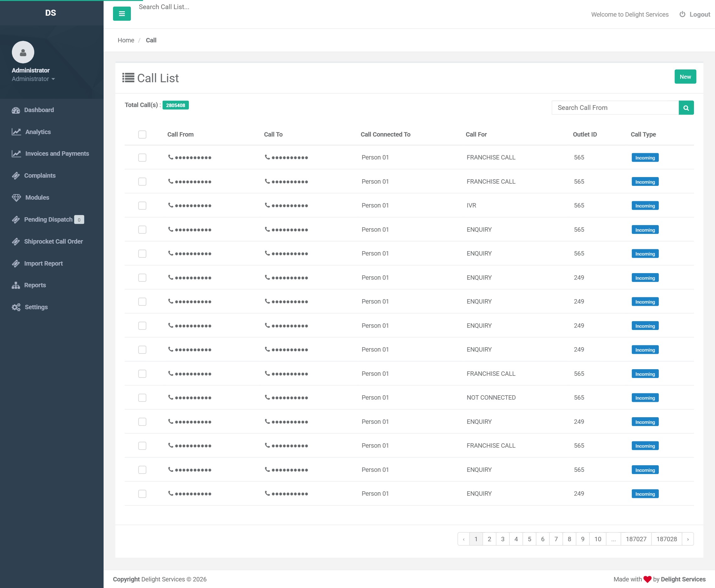Click the Modules diamond icon
The height and width of the screenshot is (588, 715).
[16, 197]
